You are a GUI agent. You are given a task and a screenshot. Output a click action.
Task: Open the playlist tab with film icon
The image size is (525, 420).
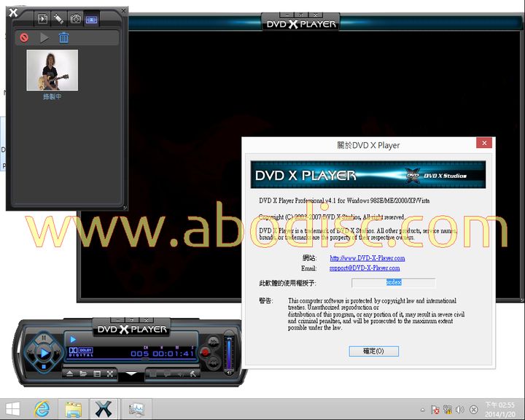42,19
